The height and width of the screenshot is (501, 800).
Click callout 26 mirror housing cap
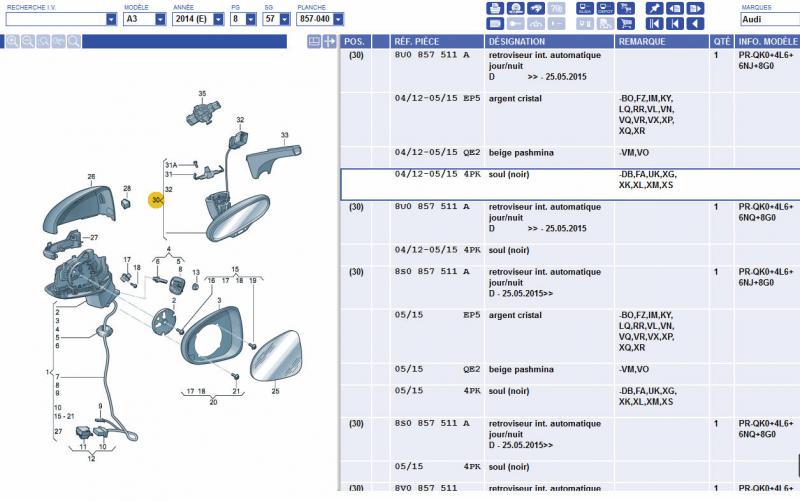tap(91, 177)
